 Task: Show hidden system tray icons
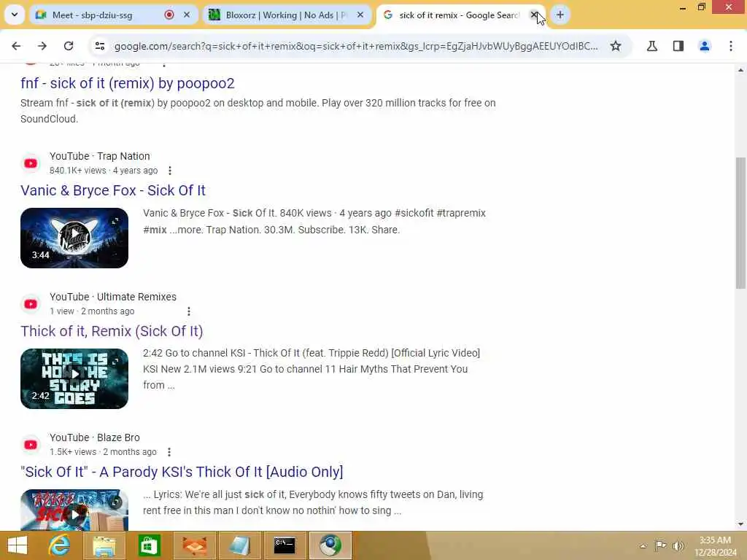[x=643, y=545]
